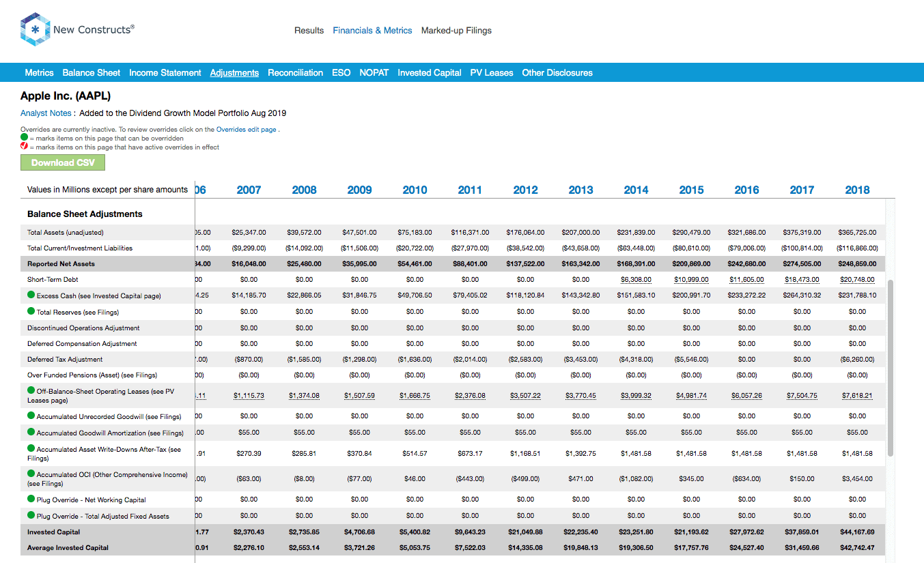Click the 2010 year column header
The width and height of the screenshot is (924, 563).
[x=415, y=190]
